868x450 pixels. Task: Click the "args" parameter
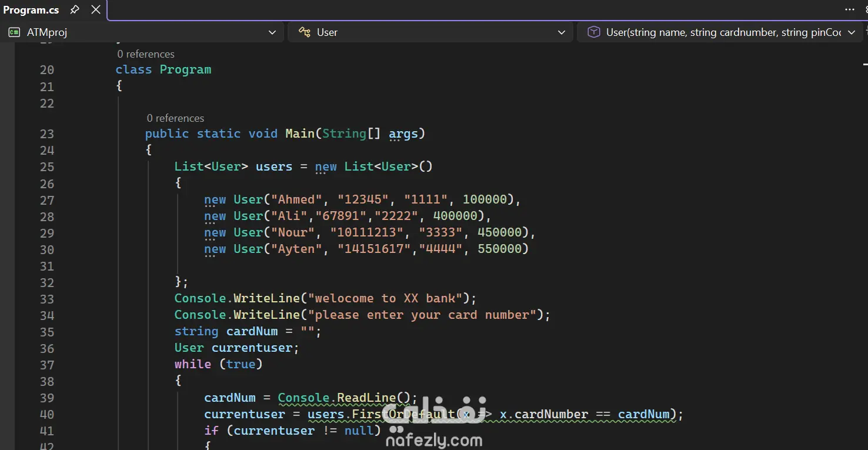pyautogui.click(x=403, y=134)
